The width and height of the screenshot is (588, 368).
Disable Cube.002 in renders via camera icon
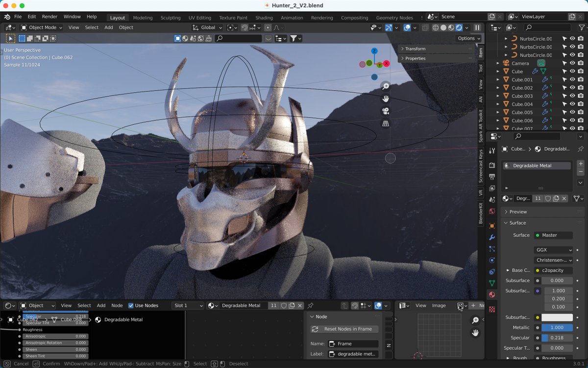(x=580, y=88)
